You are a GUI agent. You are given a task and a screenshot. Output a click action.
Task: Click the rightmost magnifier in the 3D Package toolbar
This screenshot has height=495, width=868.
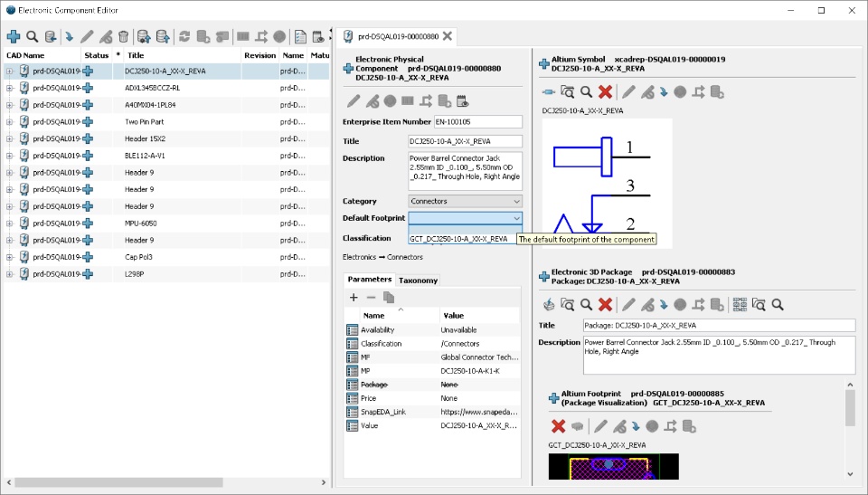778,304
